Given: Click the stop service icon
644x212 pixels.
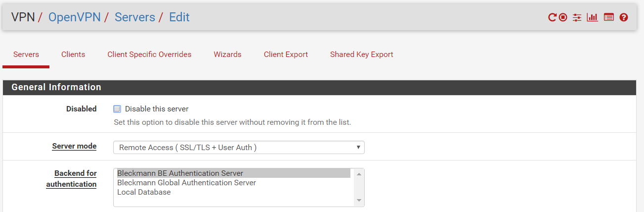Looking at the screenshot, I should pyautogui.click(x=563, y=17).
